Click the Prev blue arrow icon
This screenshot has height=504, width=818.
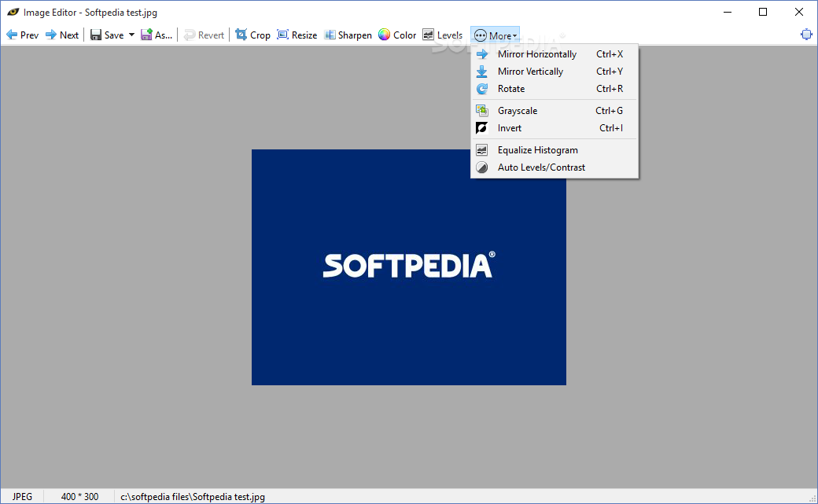pyautogui.click(x=12, y=35)
